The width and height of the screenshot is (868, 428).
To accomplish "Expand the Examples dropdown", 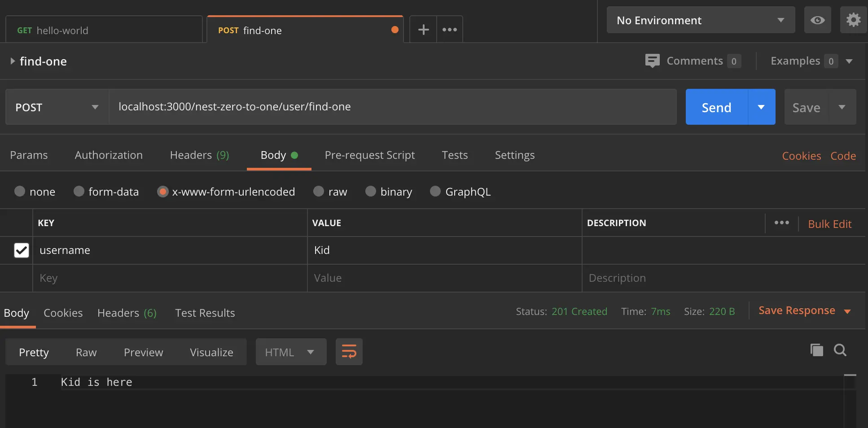I will (x=849, y=61).
